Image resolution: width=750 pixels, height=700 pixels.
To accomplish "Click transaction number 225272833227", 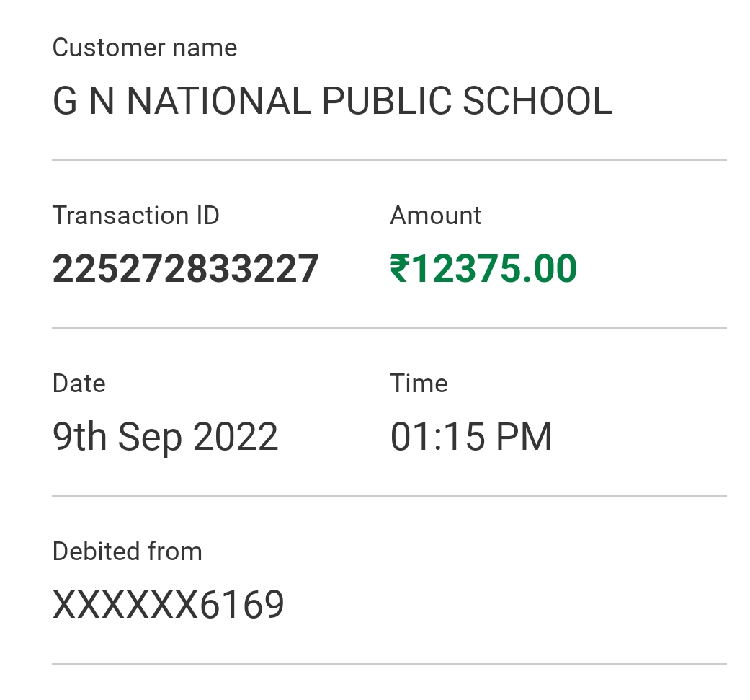I will click(x=185, y=269).
